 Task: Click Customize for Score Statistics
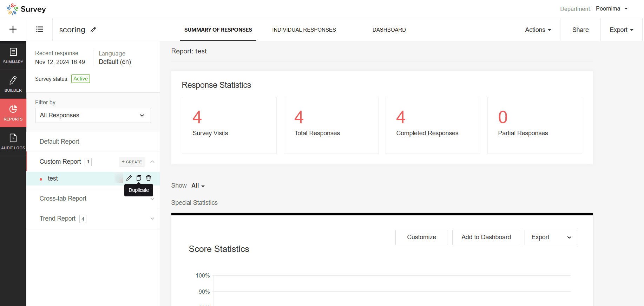tap(421, 237)
